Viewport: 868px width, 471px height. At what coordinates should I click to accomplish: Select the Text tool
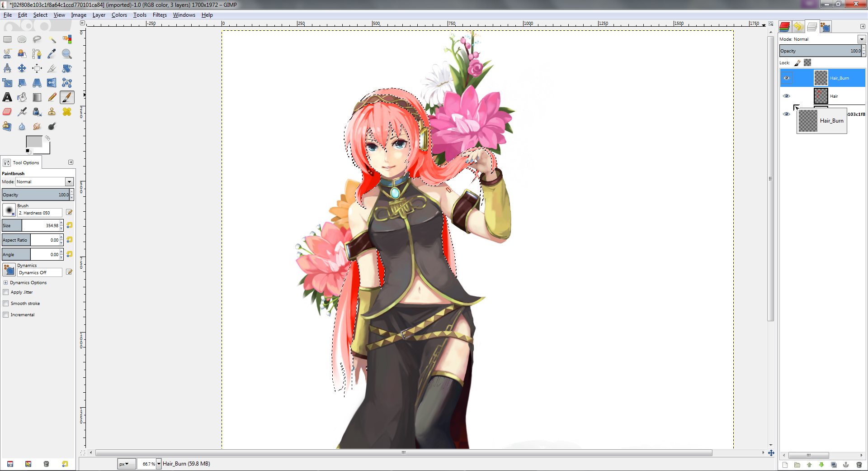pos(7,97)
